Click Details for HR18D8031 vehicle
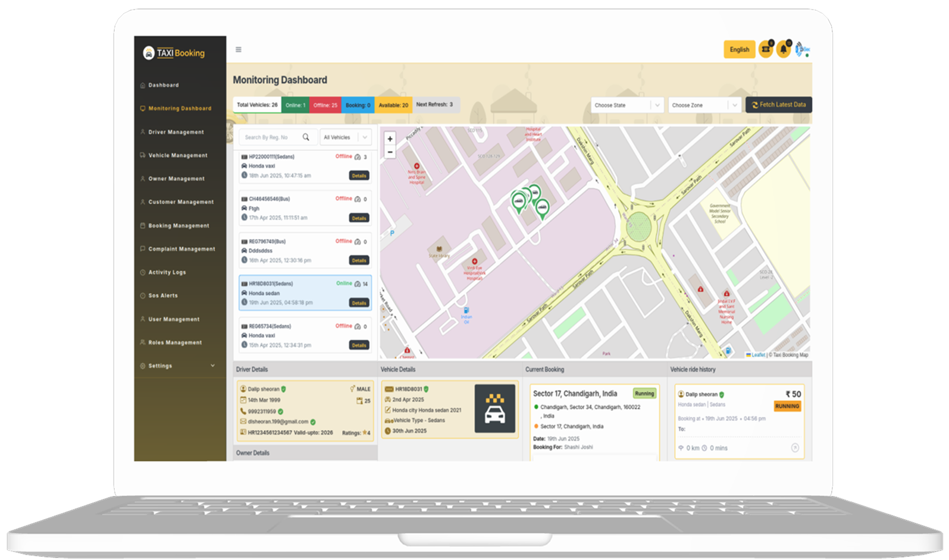This screenshot has width=949, height=560. pyautogui.click(x=359, y=303)
